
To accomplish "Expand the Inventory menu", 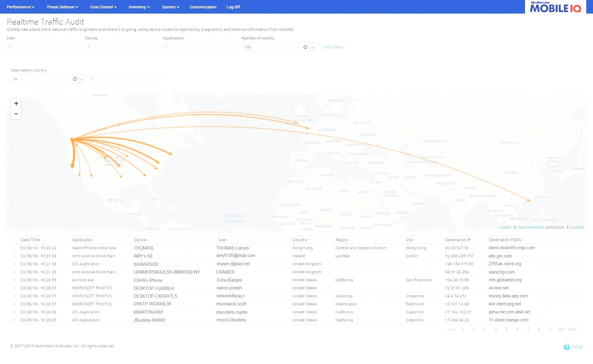I will click(139, 7).
